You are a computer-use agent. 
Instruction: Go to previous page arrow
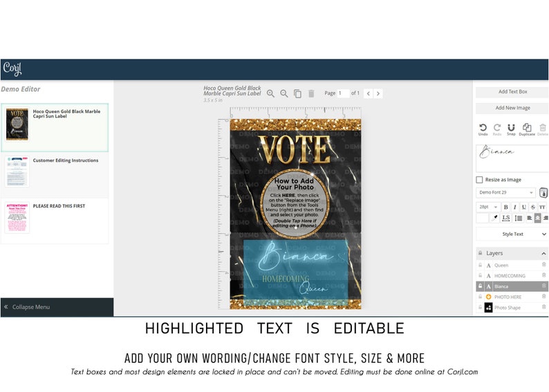coord(368,93)
